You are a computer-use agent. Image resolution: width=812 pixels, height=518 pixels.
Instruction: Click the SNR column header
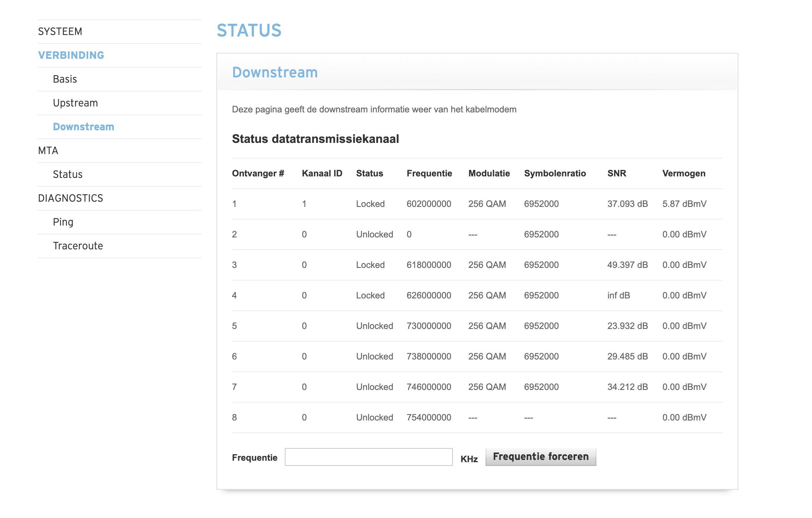(x=616, y=173)
